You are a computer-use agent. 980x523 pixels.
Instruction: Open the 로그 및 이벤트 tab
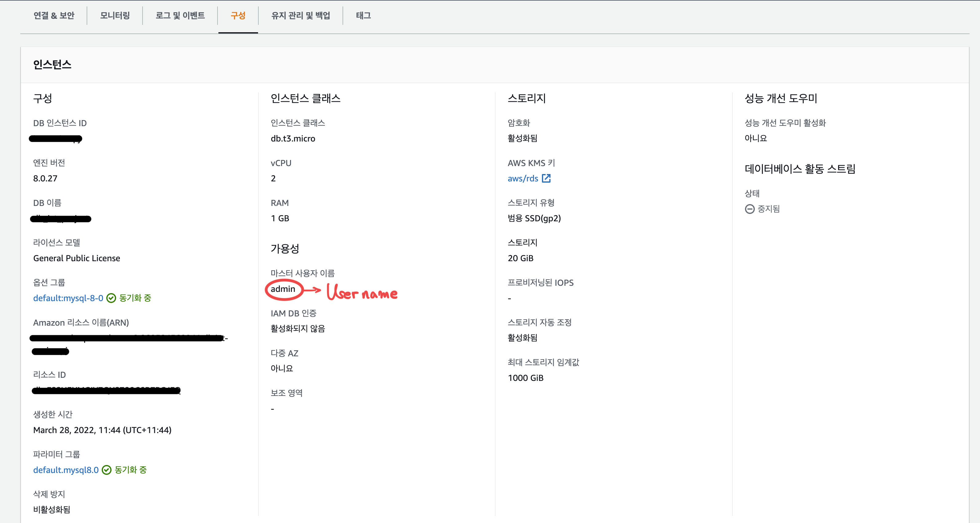180,16
